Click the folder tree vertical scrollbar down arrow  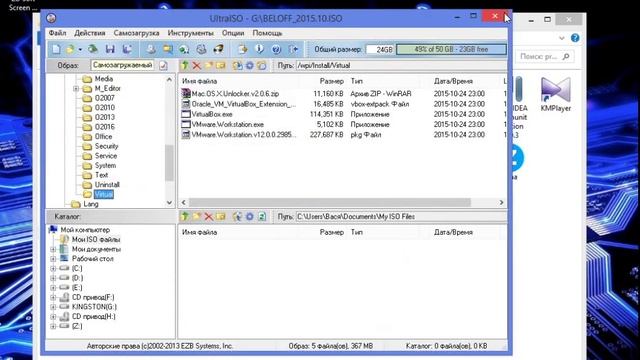(x=169, y=203)
